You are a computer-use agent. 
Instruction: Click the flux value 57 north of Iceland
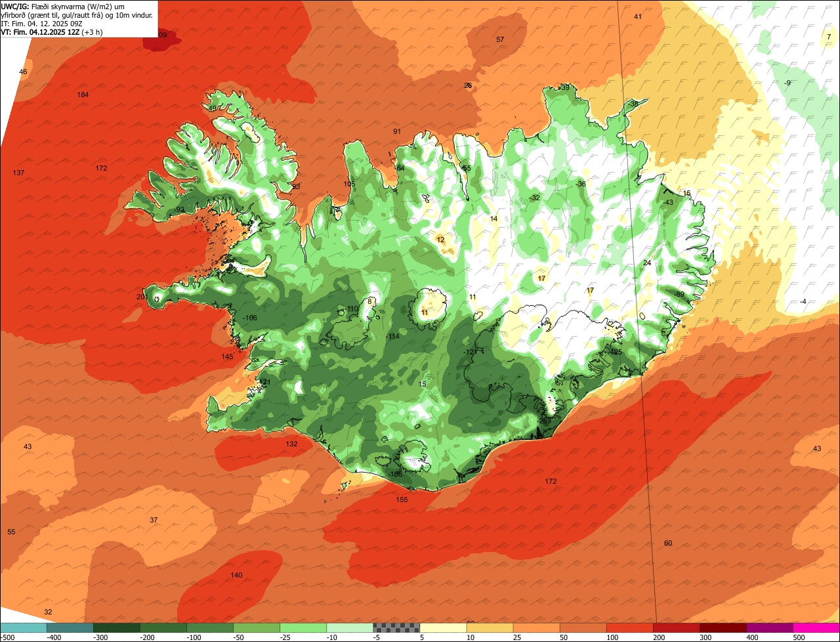tap(500, 39)
